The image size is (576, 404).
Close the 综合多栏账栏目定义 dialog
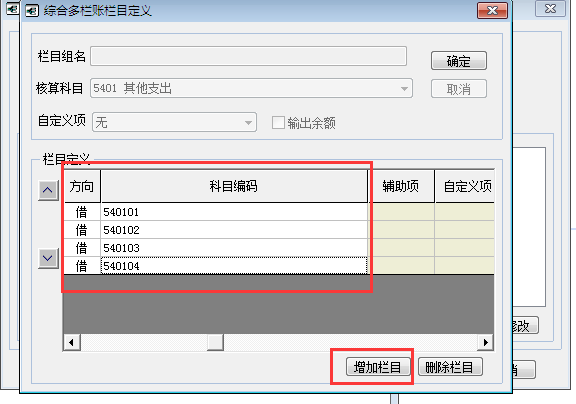pos(492,10)
